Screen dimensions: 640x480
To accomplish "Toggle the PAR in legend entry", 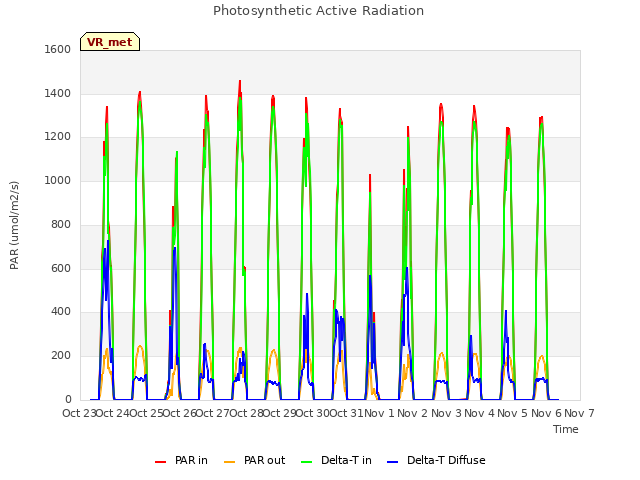I will pos(181,460).
